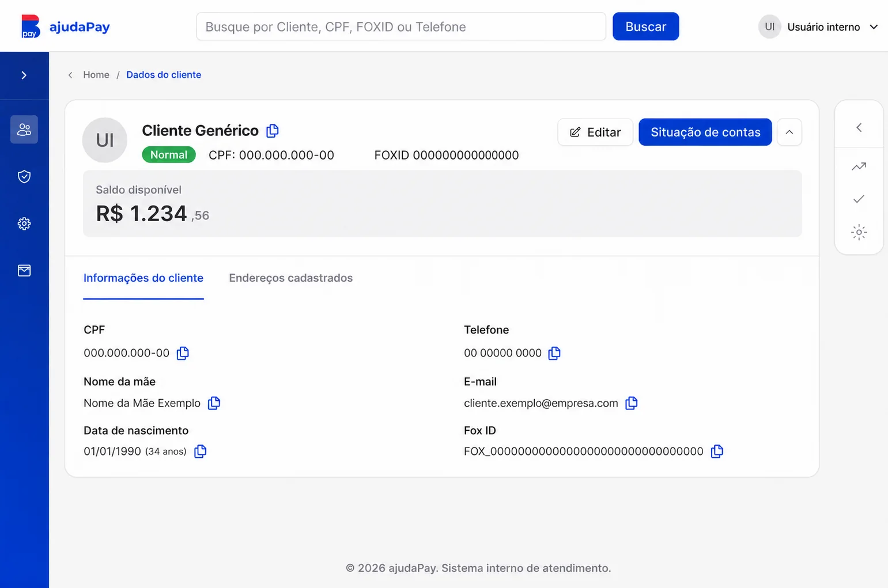Viewport: 888px width, 588px height.
Task: Focus the client search input field
Action: click(401, 26)
